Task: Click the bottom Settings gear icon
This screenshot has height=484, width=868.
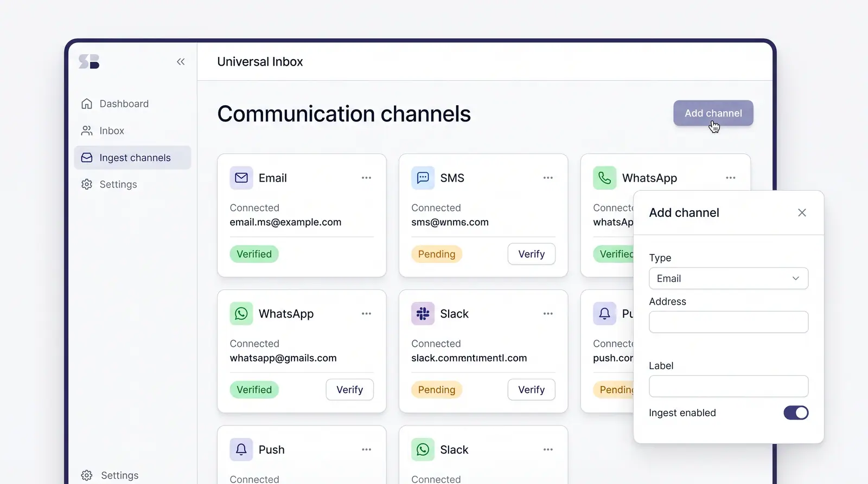Action: pyautogui.click(x=87, y=475)
